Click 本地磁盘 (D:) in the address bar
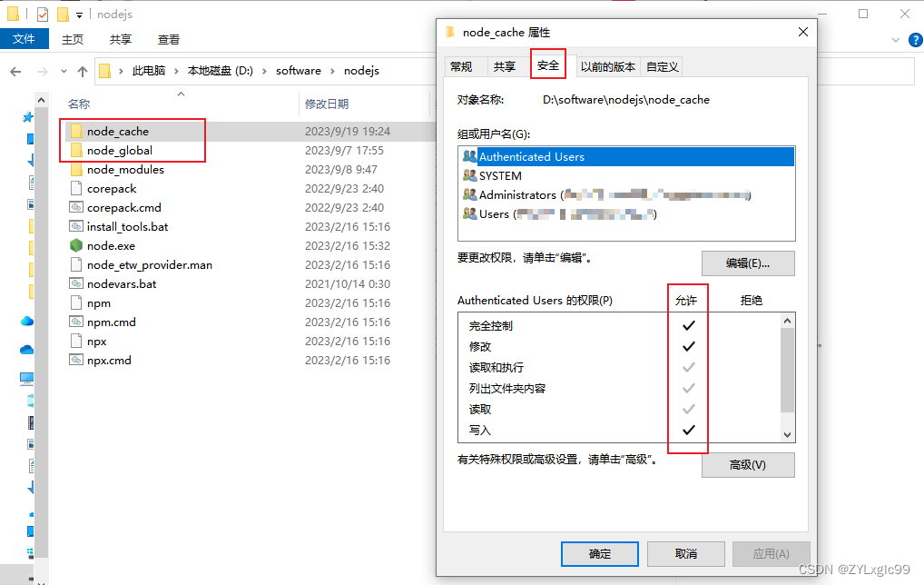The width and height of the screenshot is (924, 585). (221, 71)
